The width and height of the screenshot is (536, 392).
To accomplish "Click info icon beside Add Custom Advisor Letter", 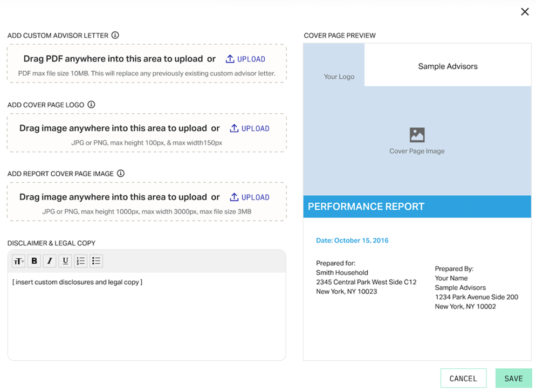I will click(115, 35).
